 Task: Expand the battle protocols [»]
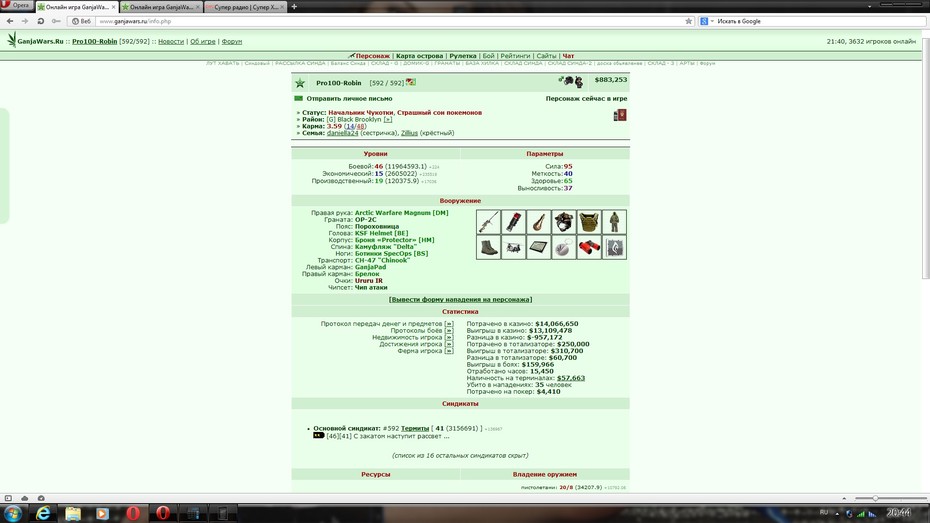449,331
